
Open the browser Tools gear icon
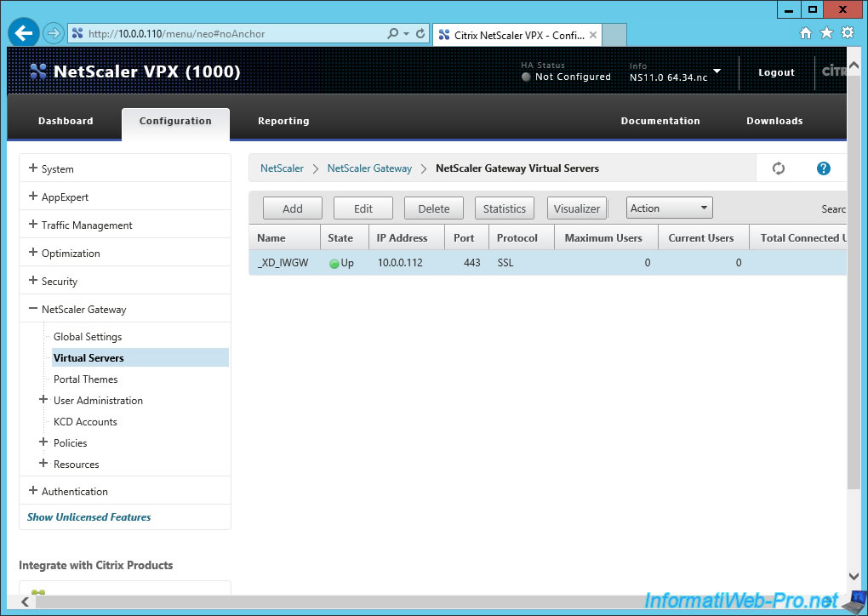[848, 32]
